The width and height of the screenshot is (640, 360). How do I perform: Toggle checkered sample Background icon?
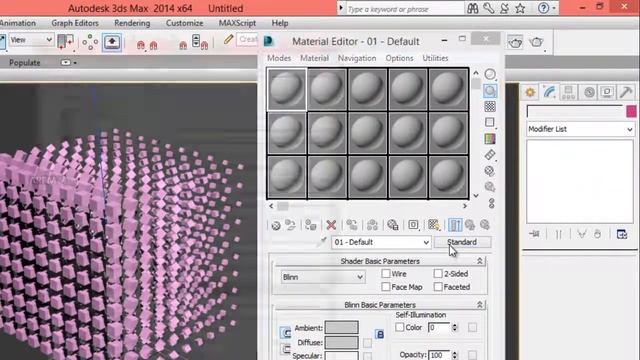(490, 107)
